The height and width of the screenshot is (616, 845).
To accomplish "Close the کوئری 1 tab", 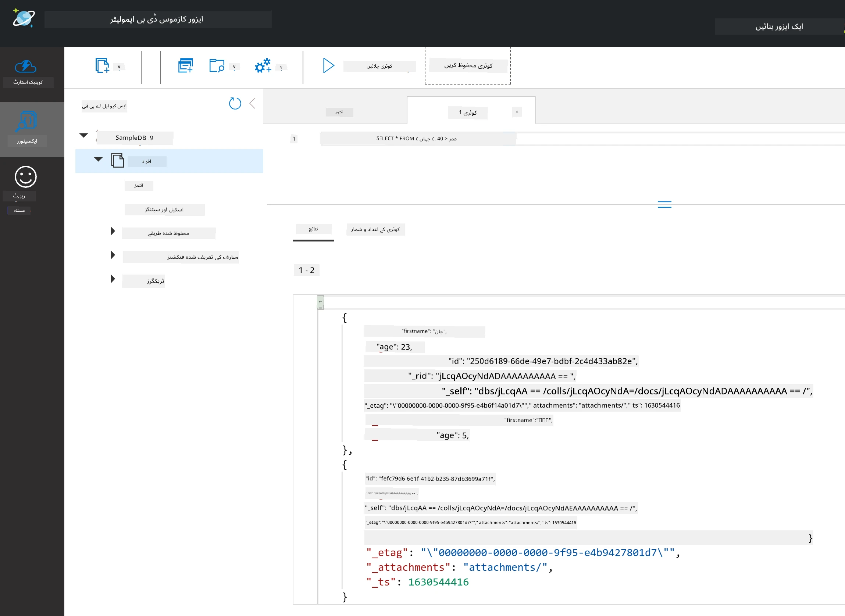I will pyautogui.click(x=517, y=112).
